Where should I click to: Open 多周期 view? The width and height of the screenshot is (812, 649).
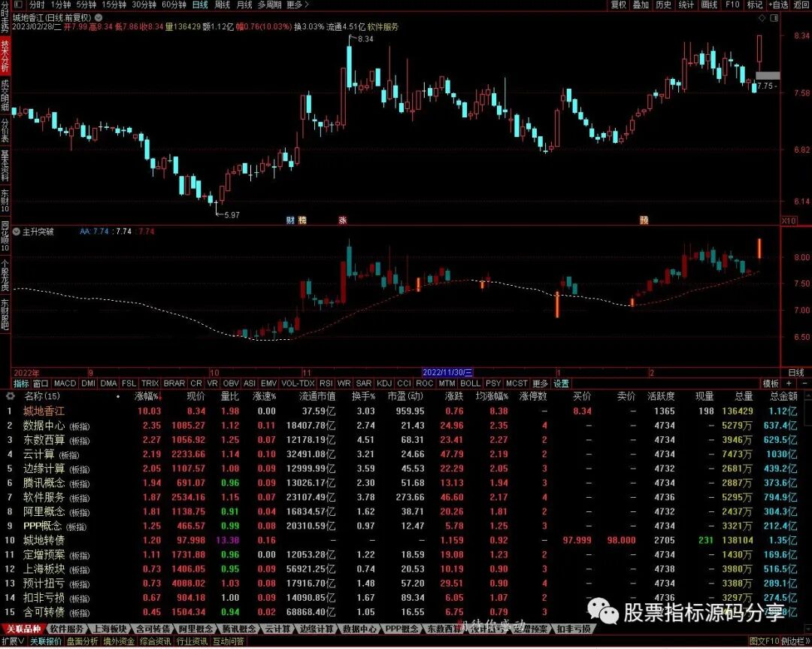coord(270,5)
